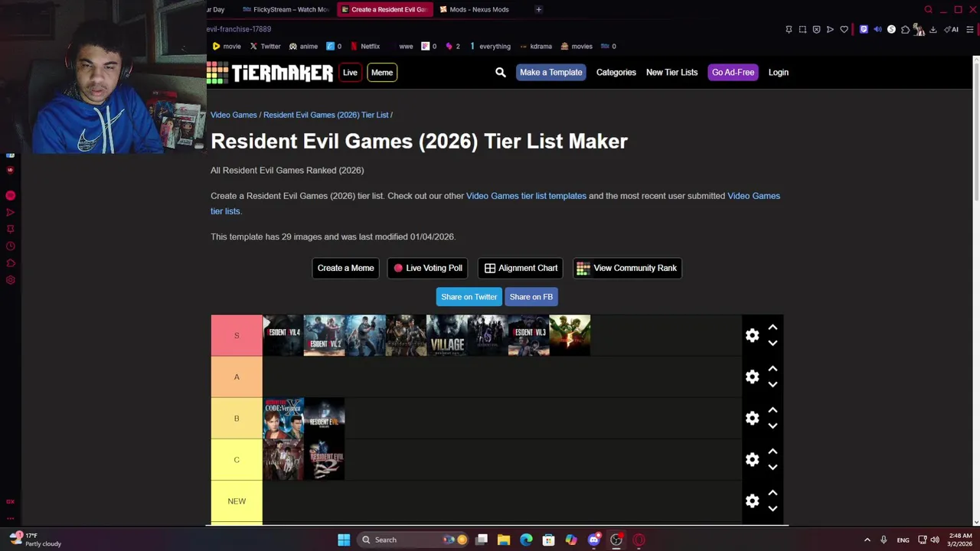Click the pink S tier label
Viewport: 980px width, 551px height.
pyautogui.click(x=237, y=335)
